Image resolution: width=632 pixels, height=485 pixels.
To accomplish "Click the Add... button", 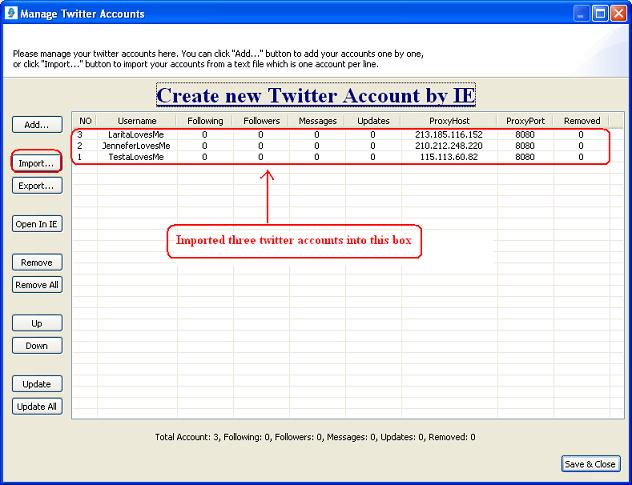I will (x=37, y=125).
